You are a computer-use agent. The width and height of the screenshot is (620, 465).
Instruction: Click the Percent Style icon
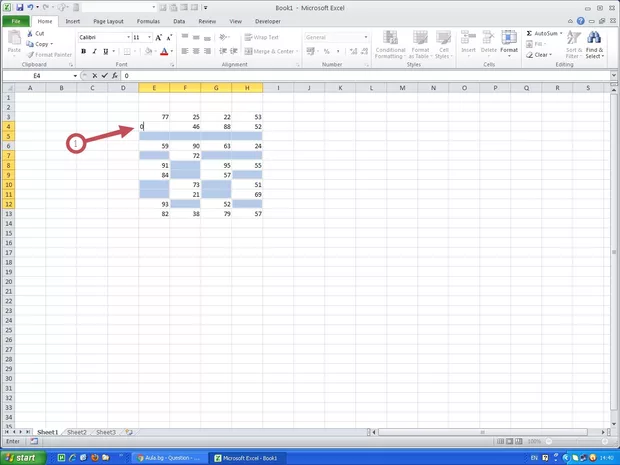(327, 51)
